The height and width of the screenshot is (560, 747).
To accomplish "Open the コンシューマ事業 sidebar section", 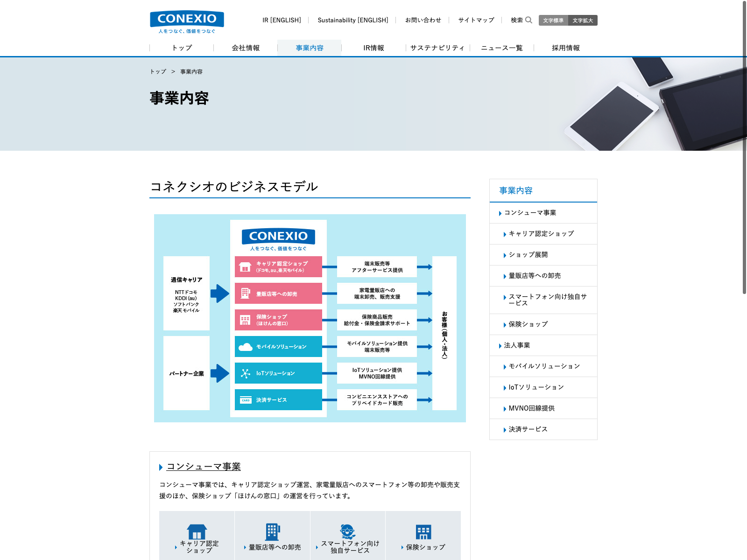I will (x=530, y=213).
